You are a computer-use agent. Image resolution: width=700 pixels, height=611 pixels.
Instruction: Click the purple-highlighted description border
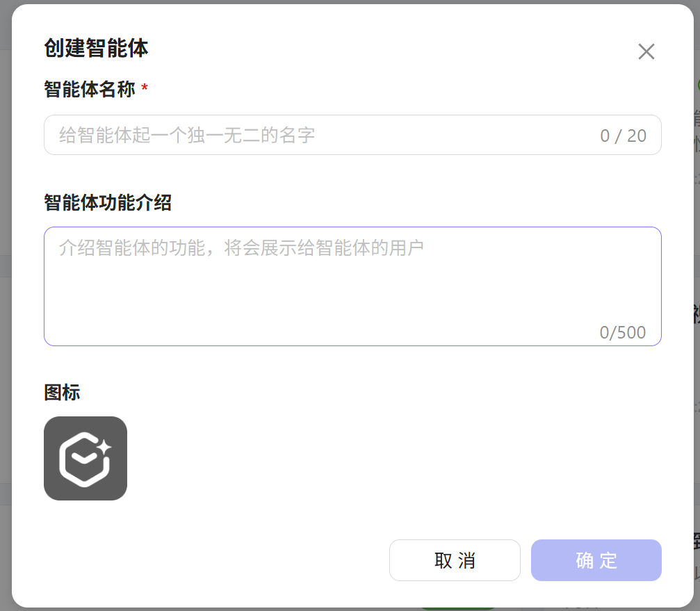(x=352, y=228)
